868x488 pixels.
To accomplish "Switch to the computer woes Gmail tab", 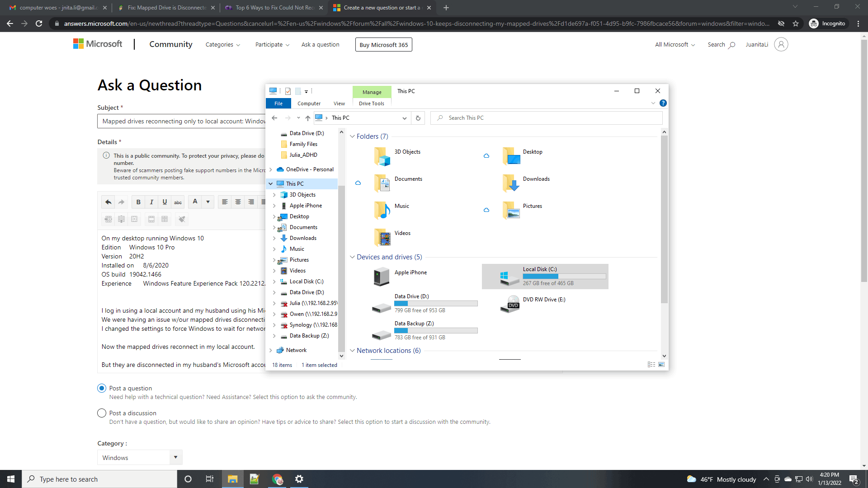I will tap(58, 8).
